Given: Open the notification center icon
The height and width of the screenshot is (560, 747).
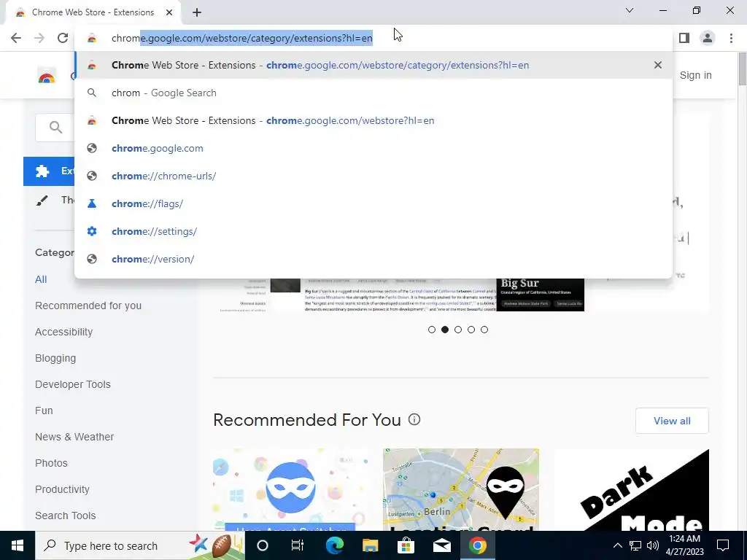Looking at the screenshot, I should 723,545.
